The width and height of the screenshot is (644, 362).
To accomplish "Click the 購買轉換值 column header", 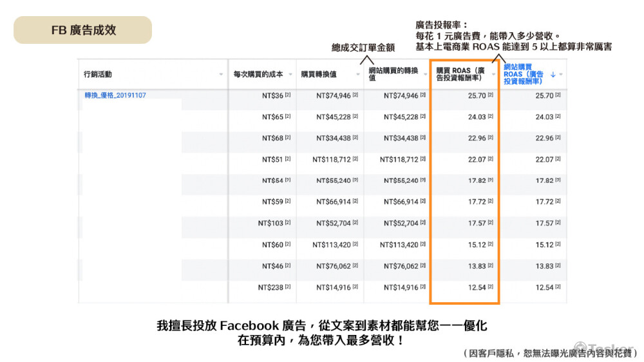I will pyautogui.click(x=319, y=74).
